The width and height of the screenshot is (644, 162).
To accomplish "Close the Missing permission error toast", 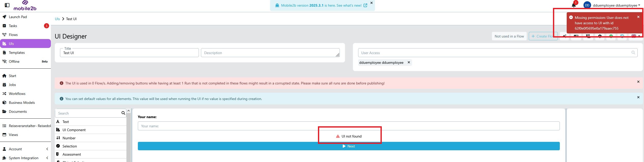I will [x=638, y=17].
